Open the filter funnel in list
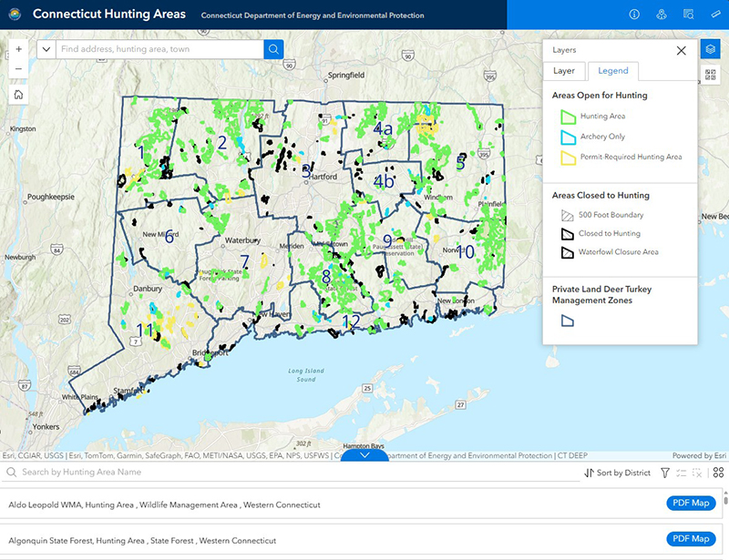 point(664,473)
